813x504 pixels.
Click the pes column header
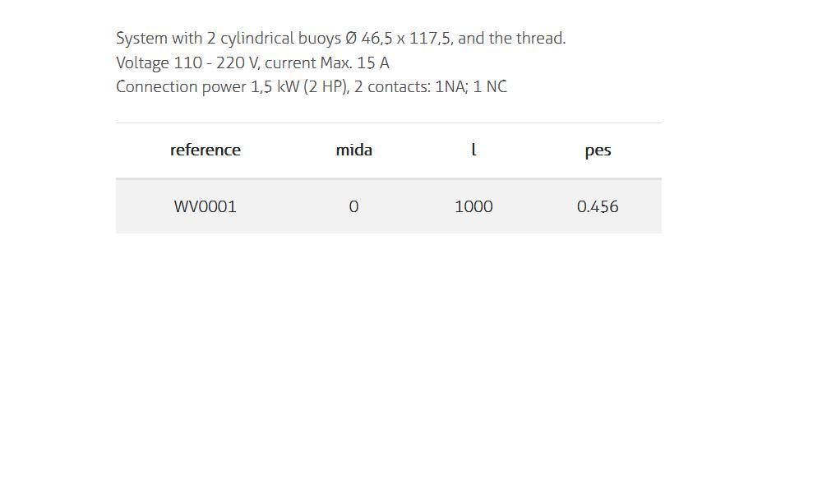[x=598, y=151]
